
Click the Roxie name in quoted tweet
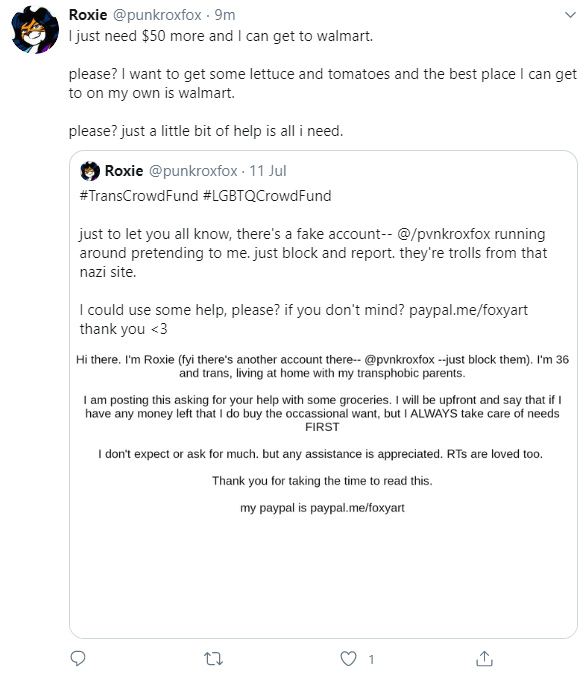pyautogui.click(x=124, y=171)
